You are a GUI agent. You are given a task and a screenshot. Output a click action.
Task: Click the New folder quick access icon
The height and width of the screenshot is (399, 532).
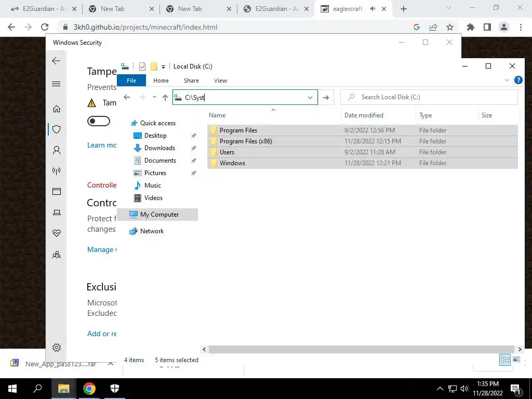pyautogui.click(x=154, y=66)
